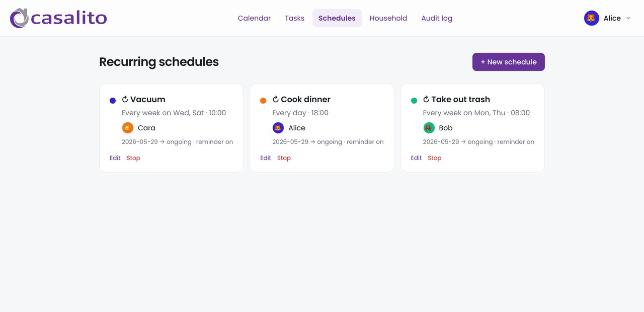Viewport: 644px width, 312px height.
Task: Click the Cook dinner card's date range line
Action: 328,142
